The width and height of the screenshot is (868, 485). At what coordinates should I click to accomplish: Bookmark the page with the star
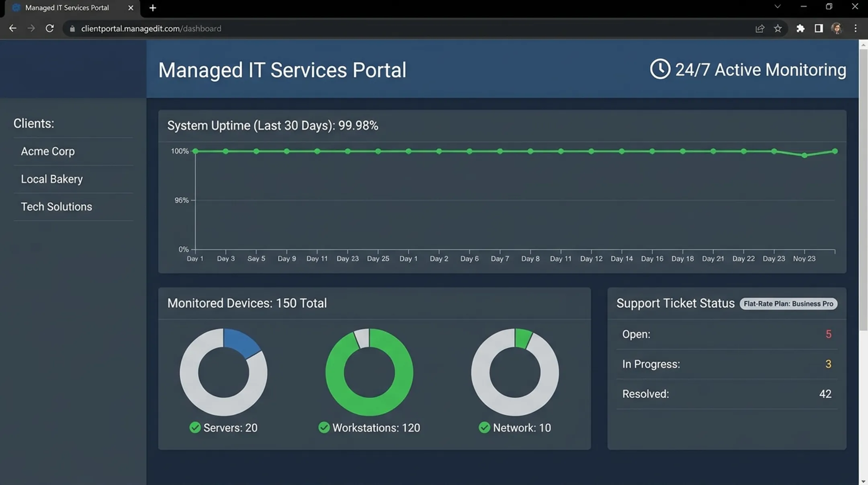pyautogui.click(x=778, y=29)
